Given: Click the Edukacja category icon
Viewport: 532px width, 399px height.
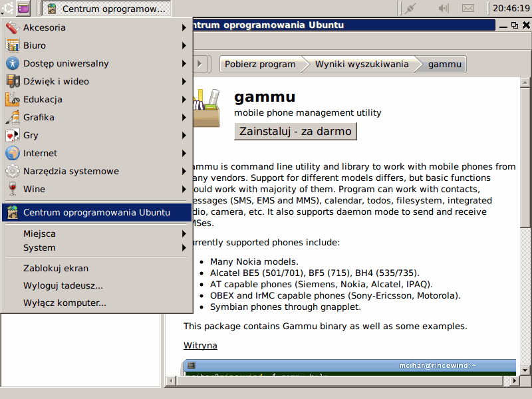Looking at the screenshot, I should [13, 100].
